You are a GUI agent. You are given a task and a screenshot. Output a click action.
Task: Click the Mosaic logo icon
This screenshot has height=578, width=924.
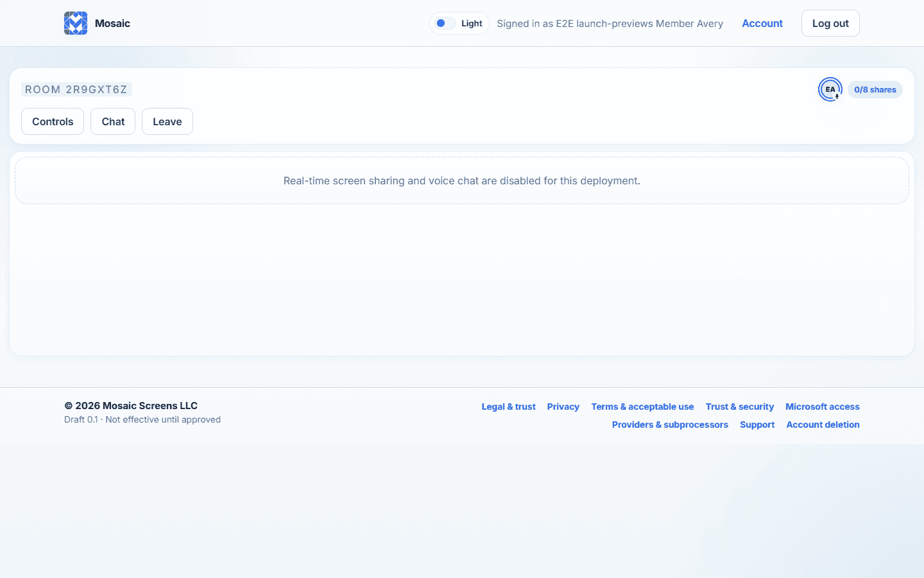(76, 23)
